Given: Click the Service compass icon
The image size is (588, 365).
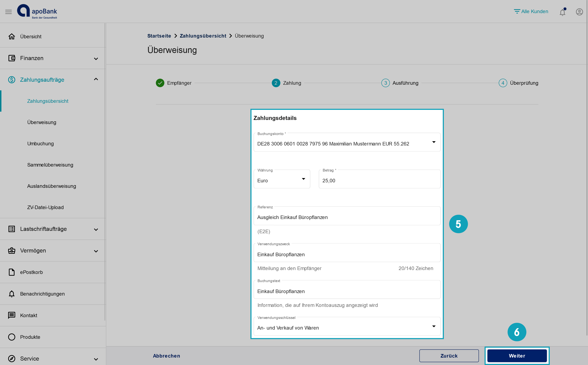Looking at the screenshot, I should coord(12,358).
